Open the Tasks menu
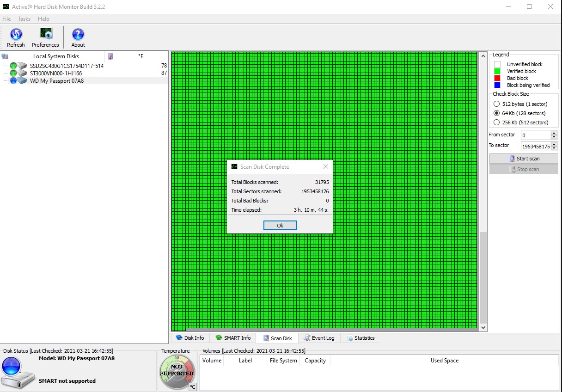 tap(24, 19)
